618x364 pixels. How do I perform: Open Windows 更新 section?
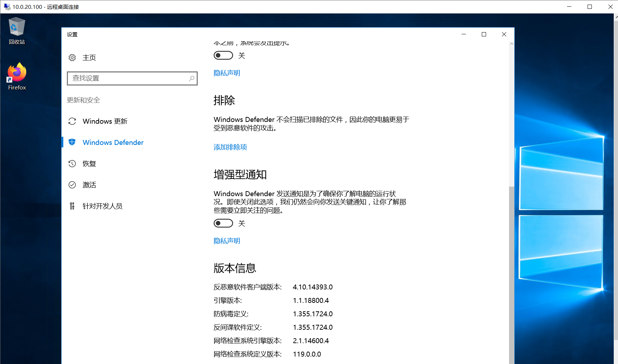click(105, 121)
